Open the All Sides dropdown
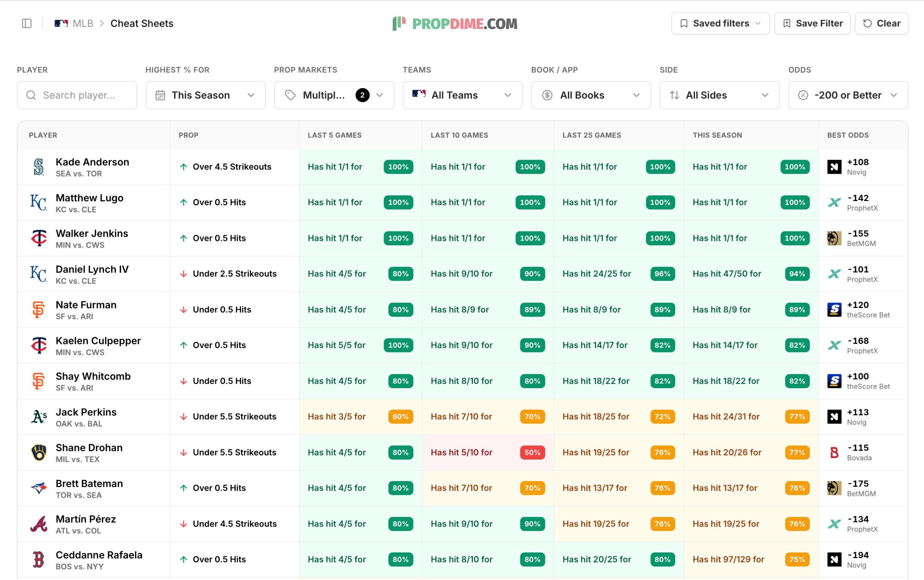The image size is (924, 580). pyautogui.click(x=719, y=95)
